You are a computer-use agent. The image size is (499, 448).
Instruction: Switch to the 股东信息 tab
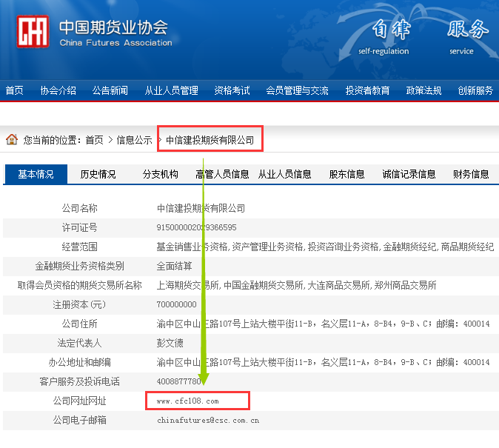[x=346, y=174]
